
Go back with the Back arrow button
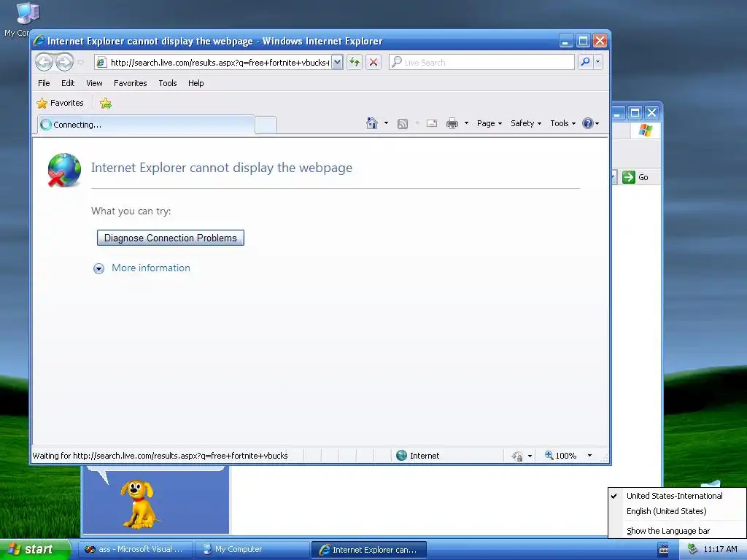(44, 62)
